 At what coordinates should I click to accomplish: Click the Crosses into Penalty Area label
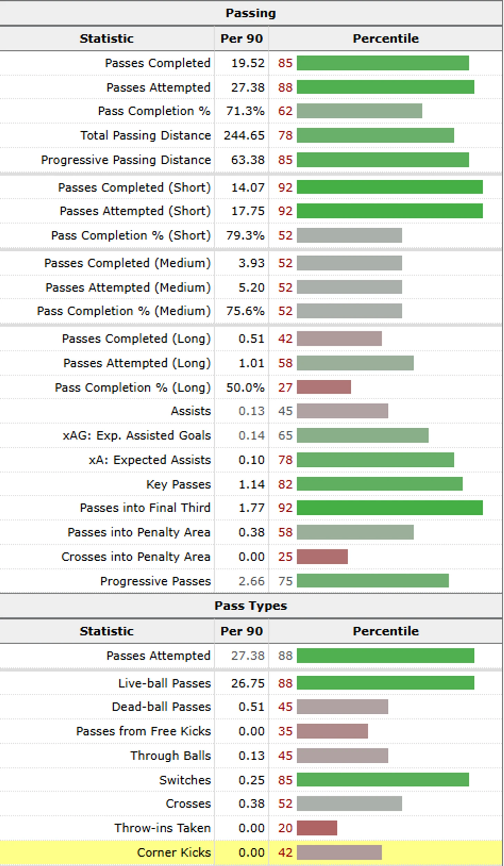tap(136, 557)
